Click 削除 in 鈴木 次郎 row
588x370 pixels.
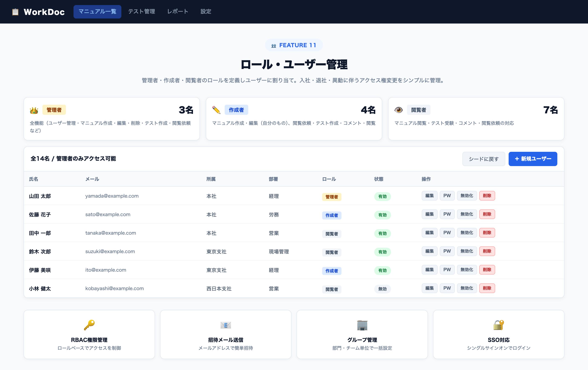pos(487,251)
